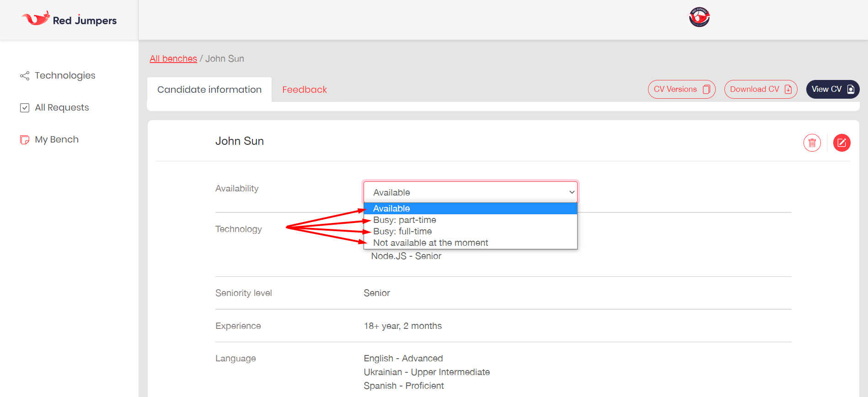Open the Availability dropdown
The height and width of the screenshot is (397, 868).
(470, 192)
